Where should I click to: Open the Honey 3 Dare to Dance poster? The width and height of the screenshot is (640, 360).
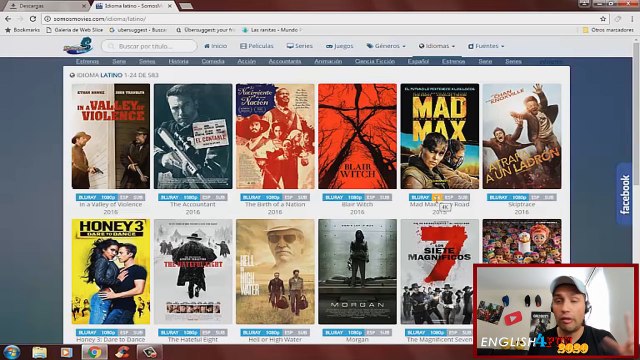coord(111,271)
